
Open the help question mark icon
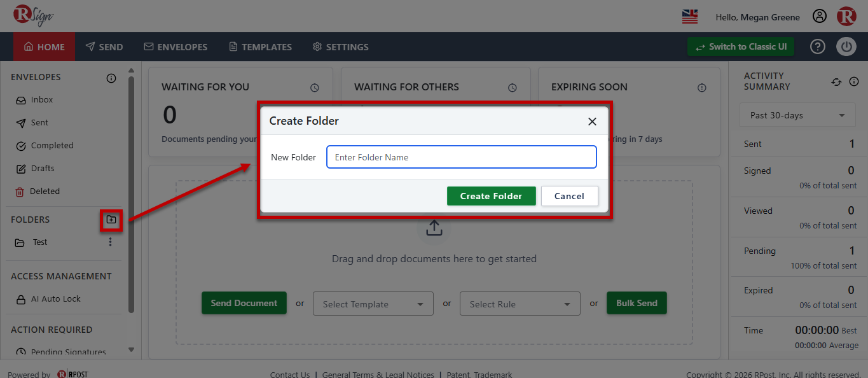(818, 46)
